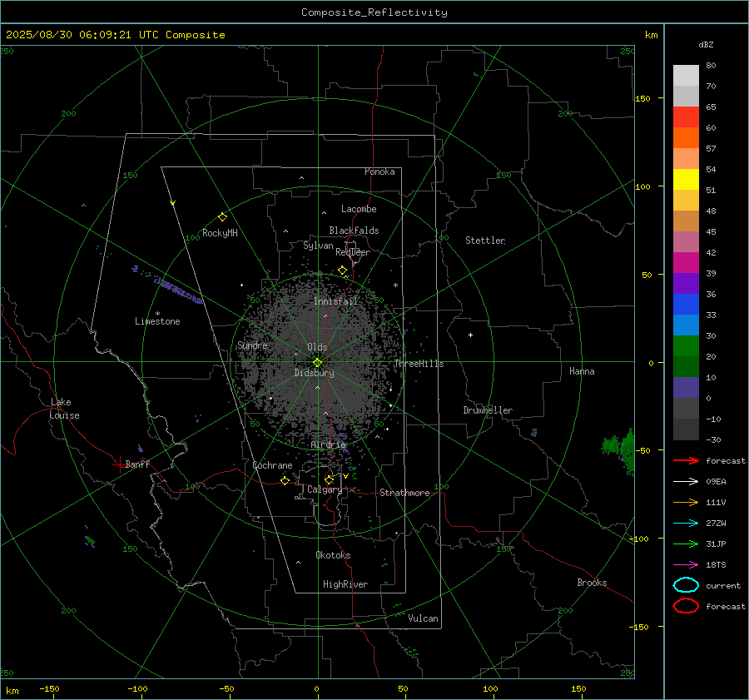Select the Airdrie label
749x700 pixels.
[x=328, y=444]
